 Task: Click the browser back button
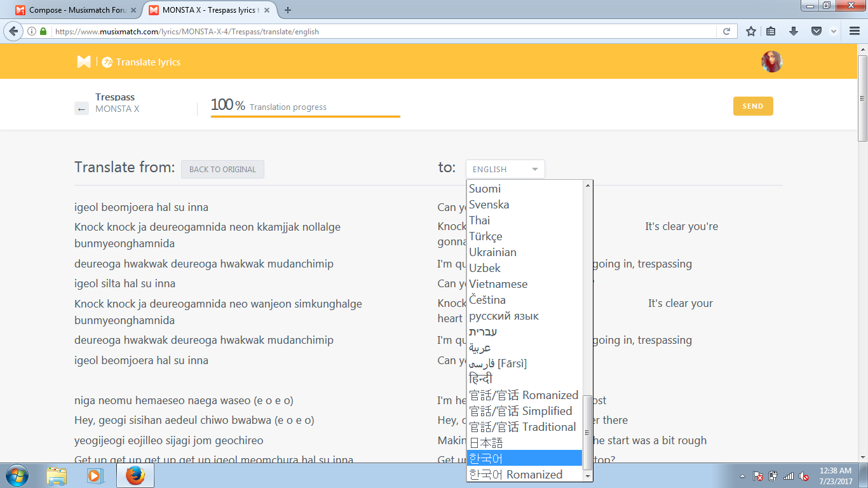click(x=14, y=31)
